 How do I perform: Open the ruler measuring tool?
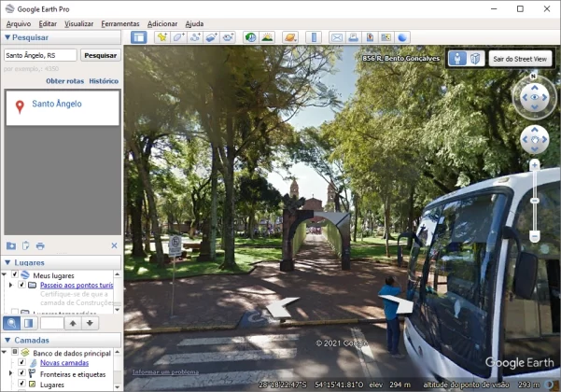[314, 37]
